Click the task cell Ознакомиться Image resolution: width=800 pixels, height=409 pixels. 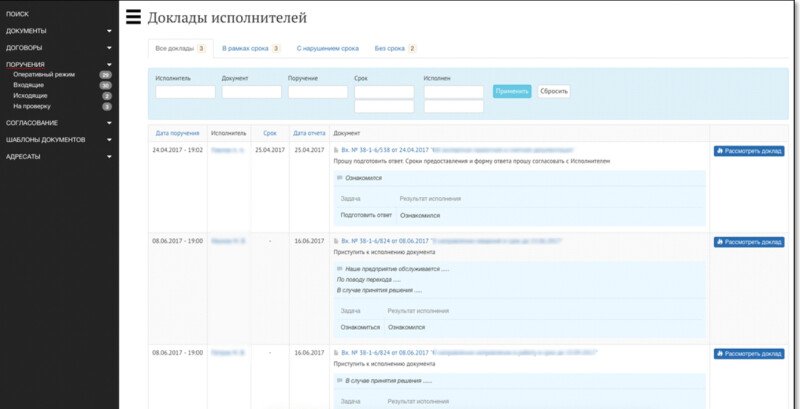360,327
